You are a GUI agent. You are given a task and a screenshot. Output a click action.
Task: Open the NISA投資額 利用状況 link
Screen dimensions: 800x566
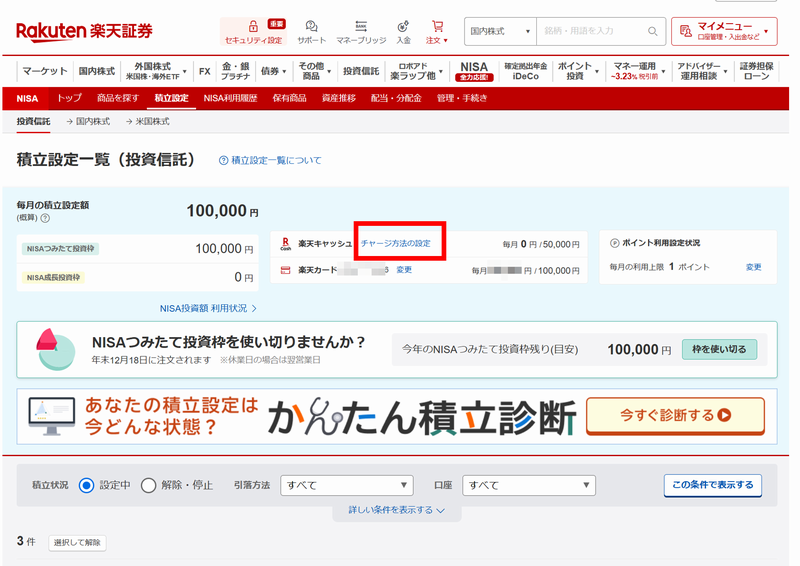tap(208, 308)
